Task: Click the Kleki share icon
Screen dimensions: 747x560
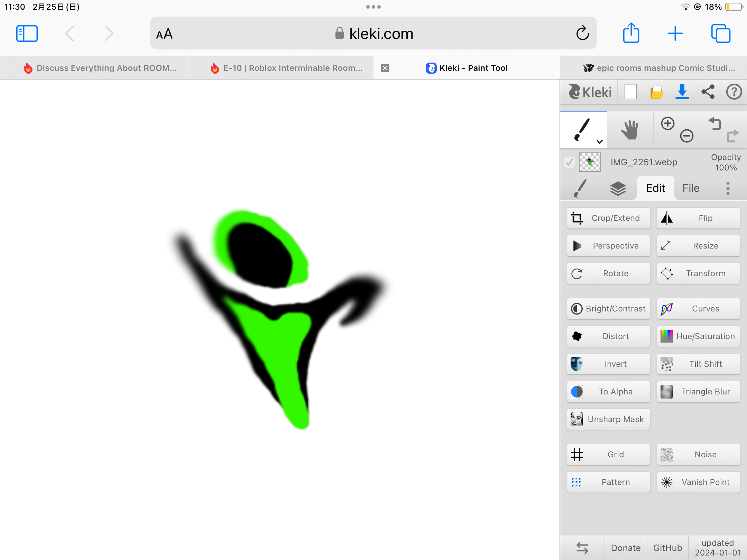Action: [x=708, y=92]
